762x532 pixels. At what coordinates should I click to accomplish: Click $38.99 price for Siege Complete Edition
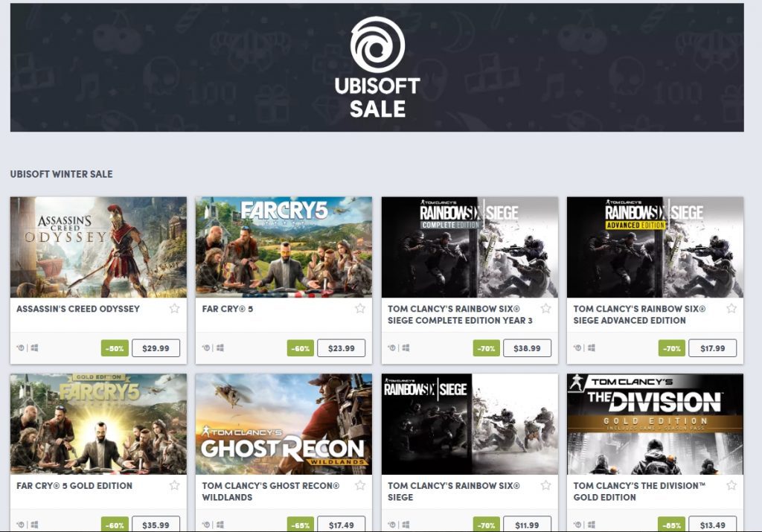tap(527, 348)
